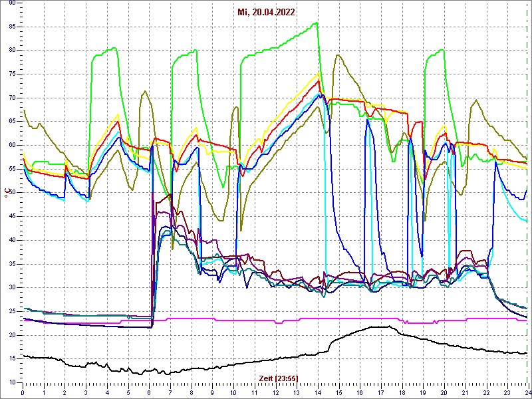
Task: Click hour label "17" on the time axis
Action: [380, 393]
